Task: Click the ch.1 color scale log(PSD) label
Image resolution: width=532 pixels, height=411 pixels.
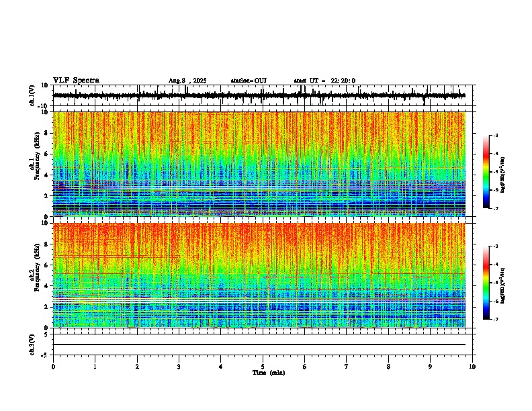Action: tap(503, 175)
